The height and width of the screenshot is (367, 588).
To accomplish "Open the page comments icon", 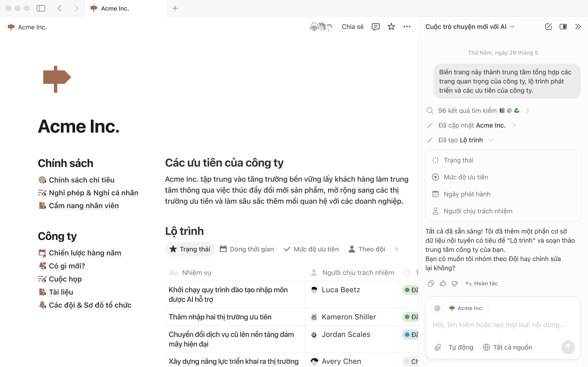I will pyautogui.click(x=375, y=27).
